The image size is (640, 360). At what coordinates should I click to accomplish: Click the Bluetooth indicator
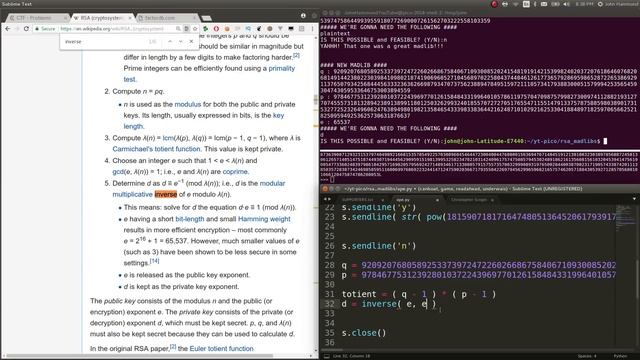coord(535,4)
